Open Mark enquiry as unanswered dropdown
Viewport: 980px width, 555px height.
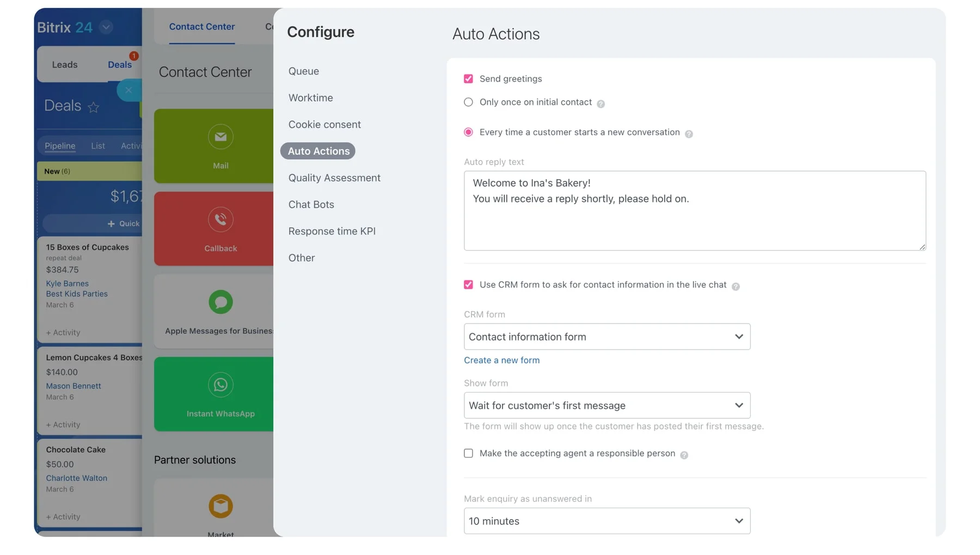(x=607, y=521)
